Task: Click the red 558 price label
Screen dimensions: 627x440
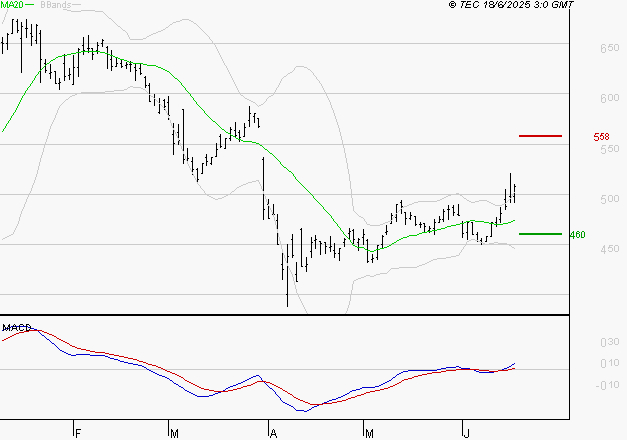Action: click(601, 137)
